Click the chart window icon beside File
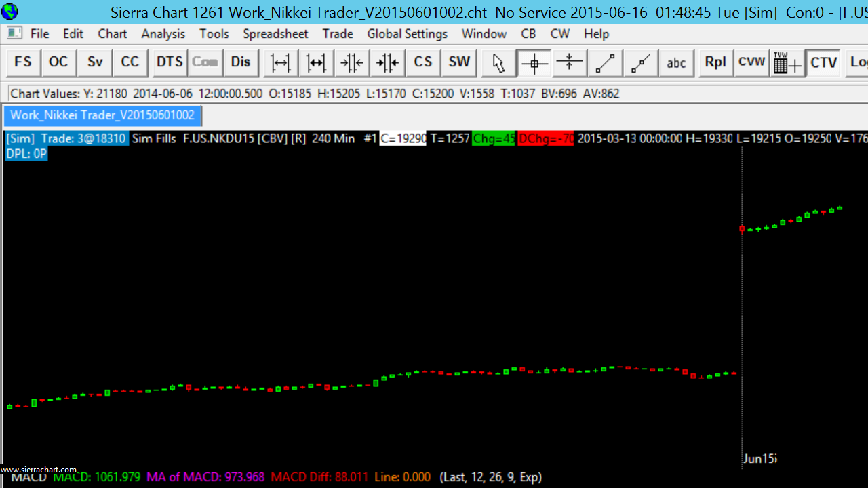 (x=14, y=33)
